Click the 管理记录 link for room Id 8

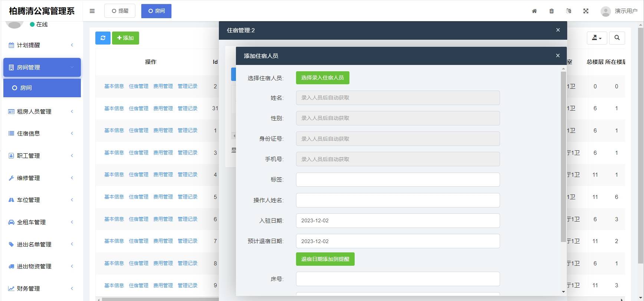187,263
